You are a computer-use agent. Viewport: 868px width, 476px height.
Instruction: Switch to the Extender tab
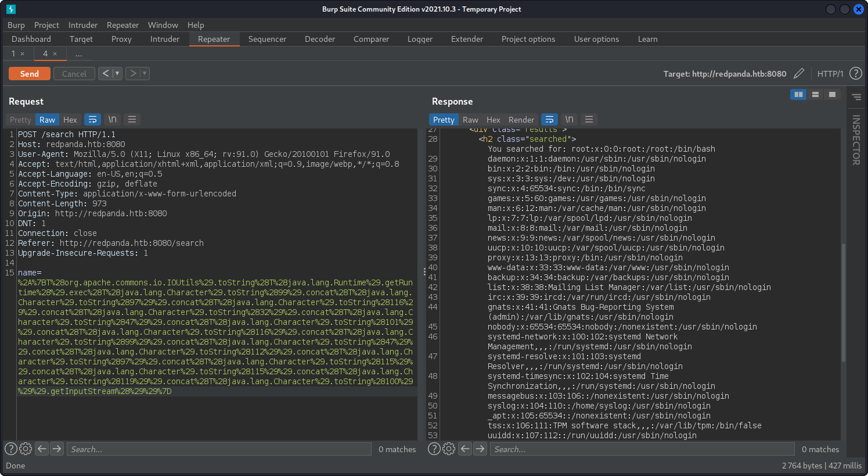pos(467,39)
